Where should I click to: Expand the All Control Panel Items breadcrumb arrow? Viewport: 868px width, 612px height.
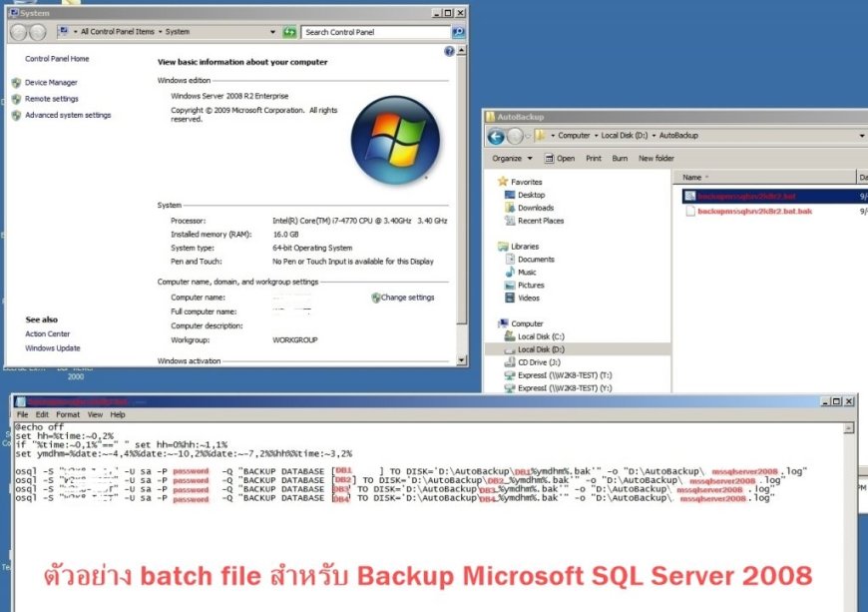[160, 32]
